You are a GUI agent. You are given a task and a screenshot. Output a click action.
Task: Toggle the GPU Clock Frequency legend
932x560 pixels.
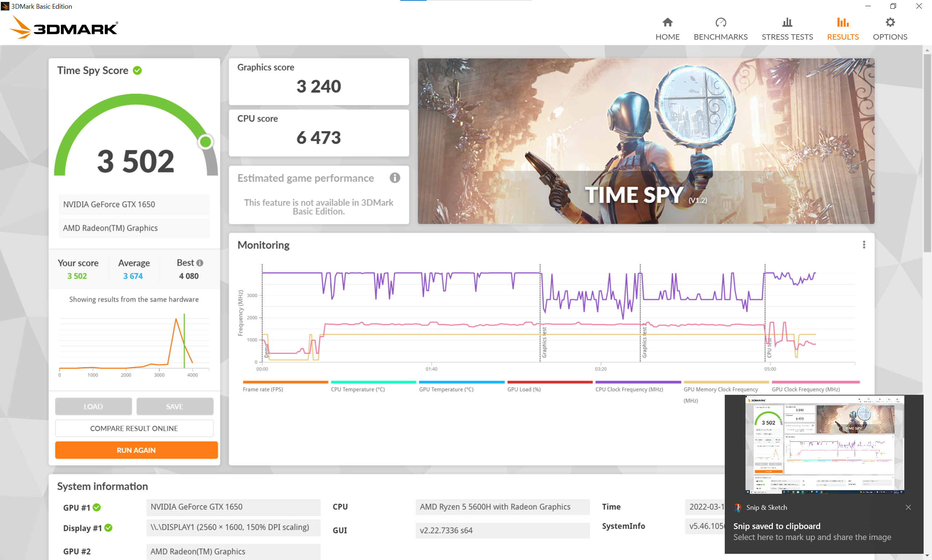point(806,389)
